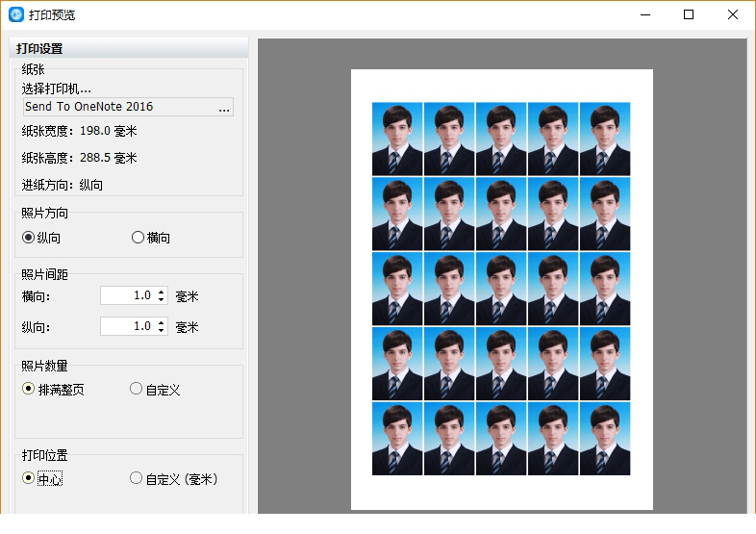Select portrait (纵向) photo orientation
Viewport: 756px width, 534px height.
point(29,238)
